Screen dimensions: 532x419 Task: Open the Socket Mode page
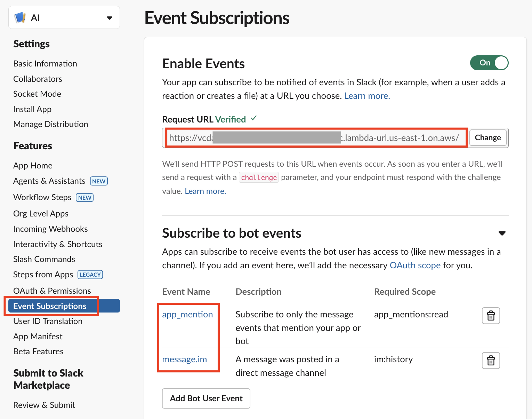(x=37, y=94)
